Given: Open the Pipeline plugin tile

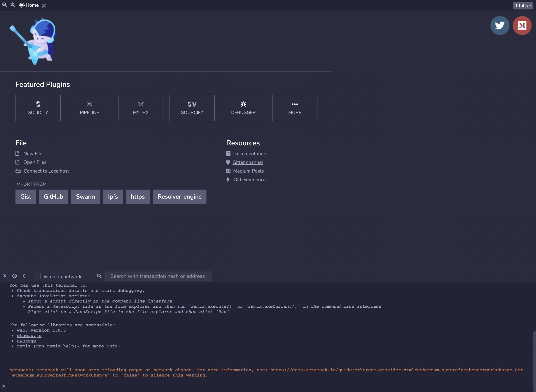Looking at the screenshot, I should coord(89,108).
